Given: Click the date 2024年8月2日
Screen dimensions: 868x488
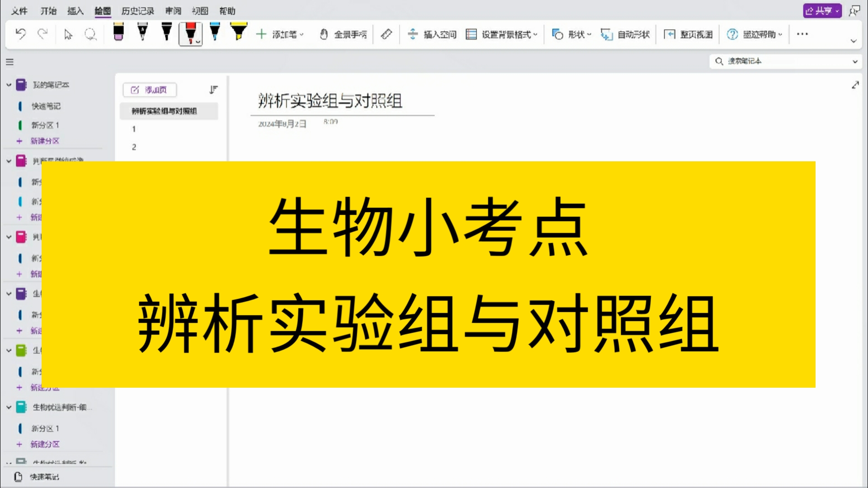Looking at the screenshot, I should 282,124.
